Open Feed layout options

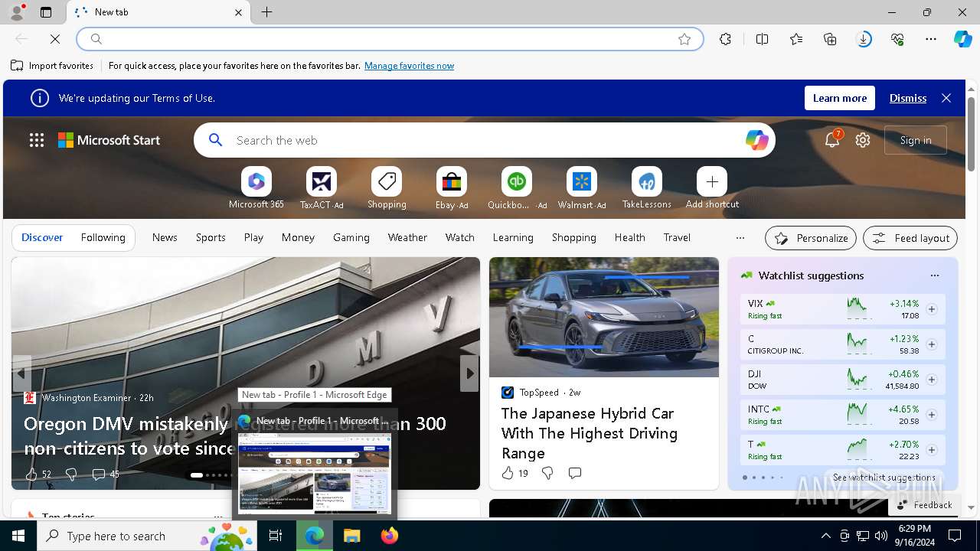(910, 238)
